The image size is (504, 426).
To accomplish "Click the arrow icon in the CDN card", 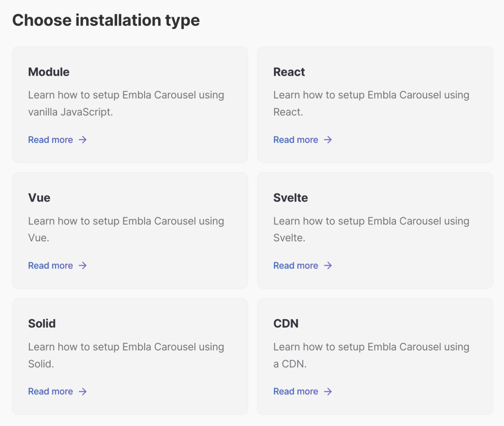I will coord(328,391).
